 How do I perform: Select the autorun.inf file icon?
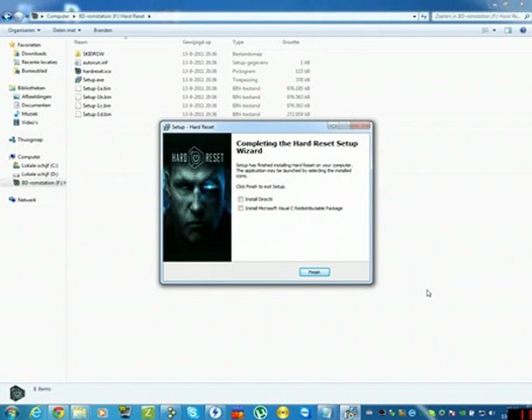[x=78, y=62]
